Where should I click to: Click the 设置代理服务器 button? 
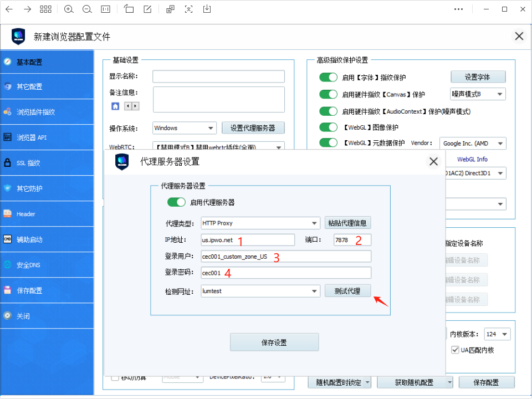[253, 128]
